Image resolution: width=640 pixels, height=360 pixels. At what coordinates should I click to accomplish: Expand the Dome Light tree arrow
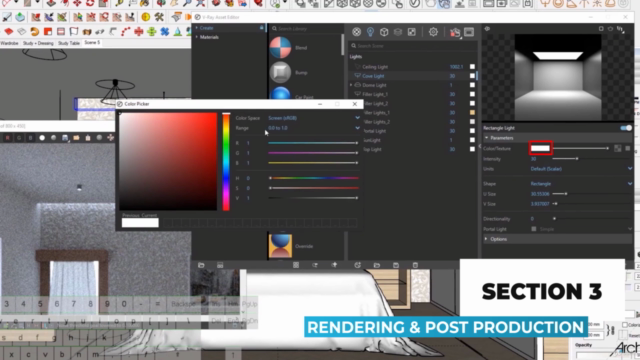pyautogui.click(x=351, y=85)
